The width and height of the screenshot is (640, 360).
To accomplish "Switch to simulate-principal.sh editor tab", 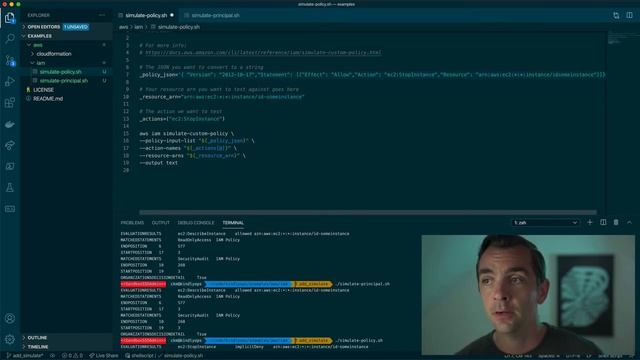I will (x=216, y=15).
